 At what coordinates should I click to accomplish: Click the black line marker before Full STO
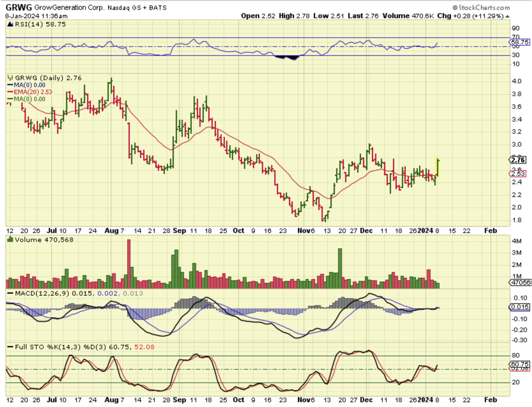click(10, 347)
